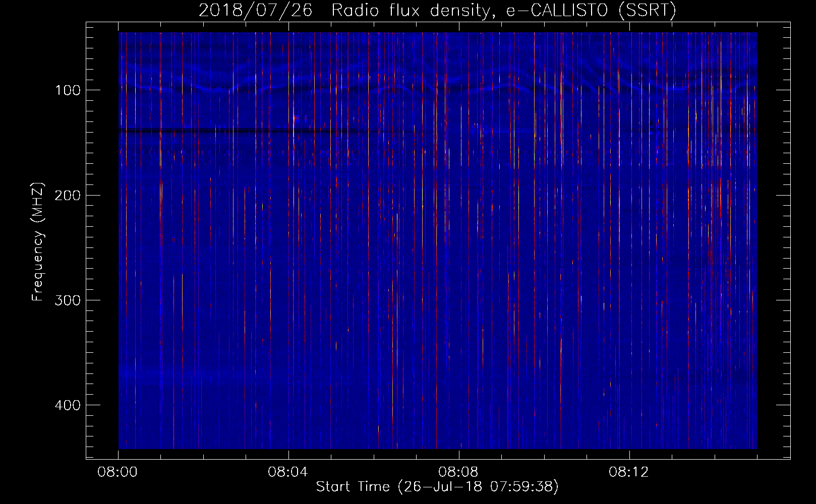Click the plot title 'Radio flux density, e-CALLISTO (SSRT)'

pyautogui.click(x=503, y=11)
